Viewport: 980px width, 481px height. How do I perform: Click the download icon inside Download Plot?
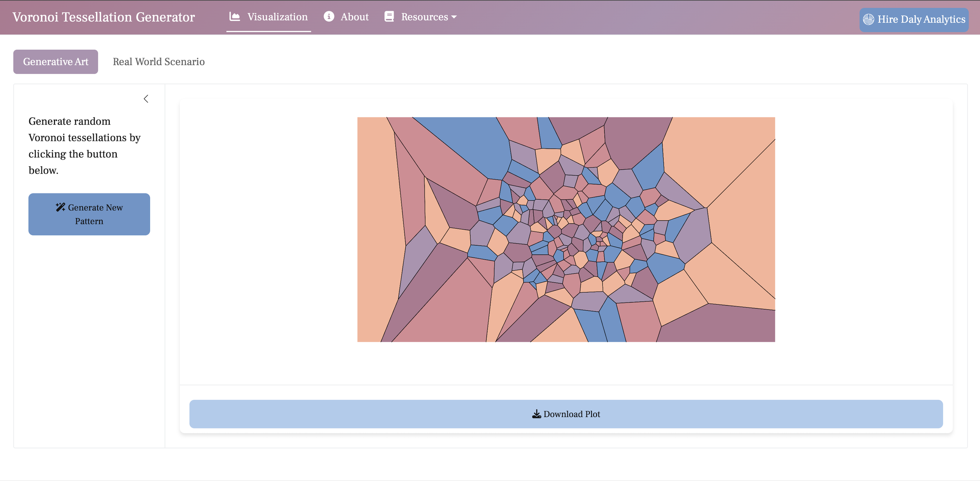coord(536,414)
